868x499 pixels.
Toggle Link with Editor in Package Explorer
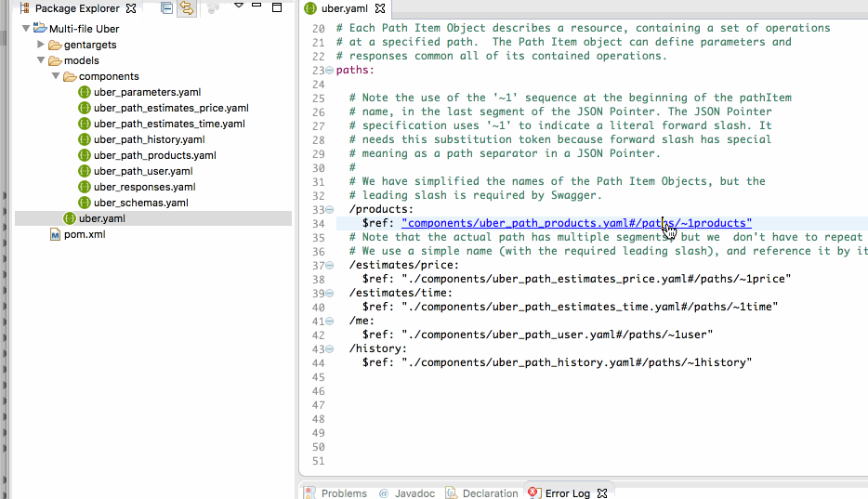187,7
